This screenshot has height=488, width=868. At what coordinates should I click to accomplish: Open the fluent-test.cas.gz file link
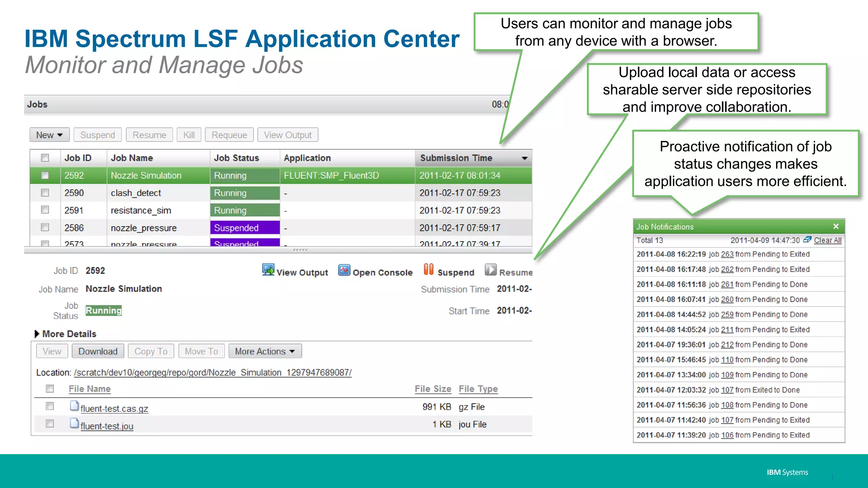[x=114, y=408]
